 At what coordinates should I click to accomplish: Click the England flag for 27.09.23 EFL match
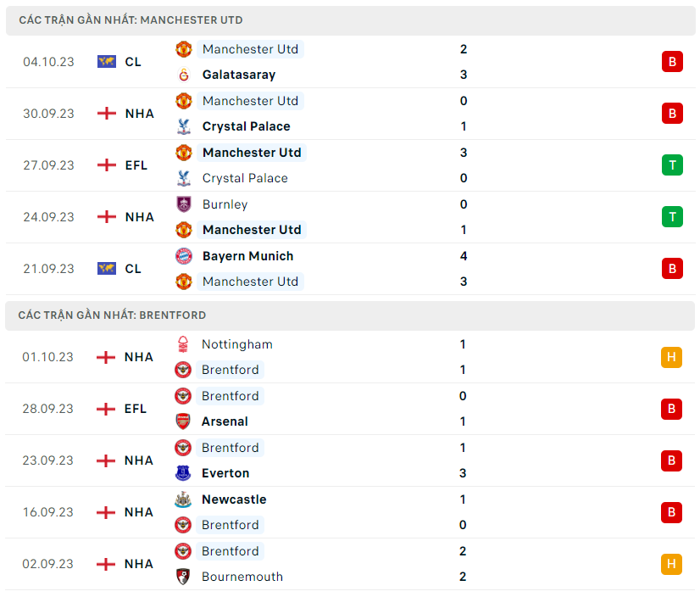tap(106, 165)
